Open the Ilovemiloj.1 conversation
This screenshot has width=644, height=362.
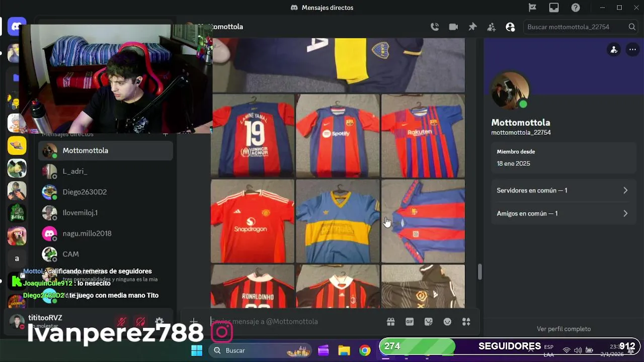click(x=106, y=213)
